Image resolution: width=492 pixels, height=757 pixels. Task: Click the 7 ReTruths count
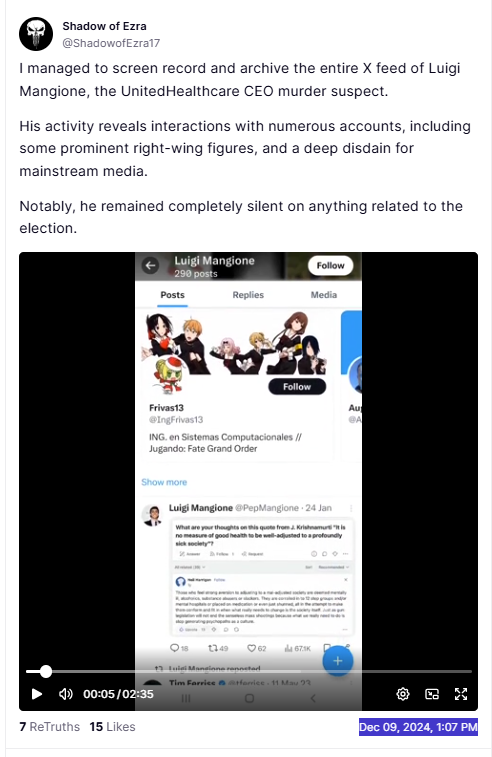[x=49, y=727]
